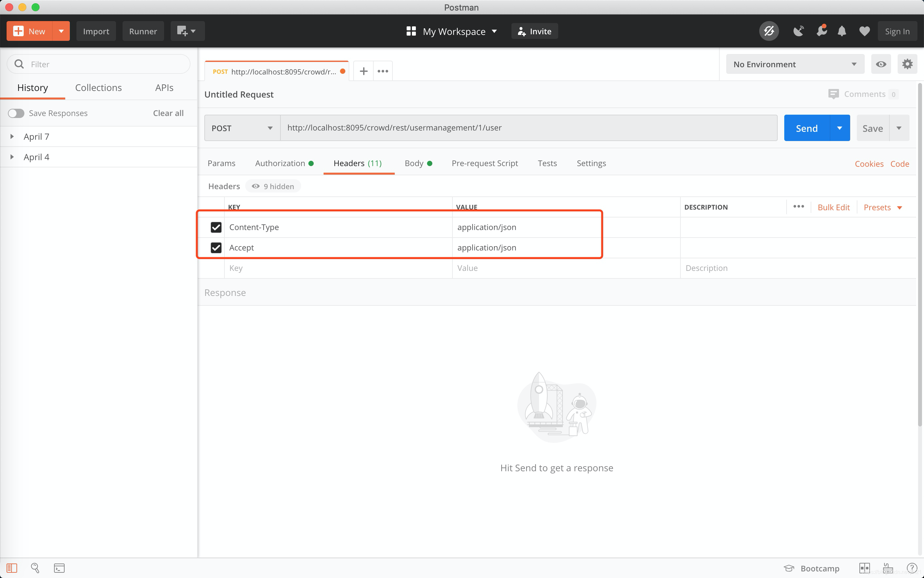This screenshot has height=578, width=924.
Task: Click Clear all history
Action: pyautogui.click(x=168, y=113)
